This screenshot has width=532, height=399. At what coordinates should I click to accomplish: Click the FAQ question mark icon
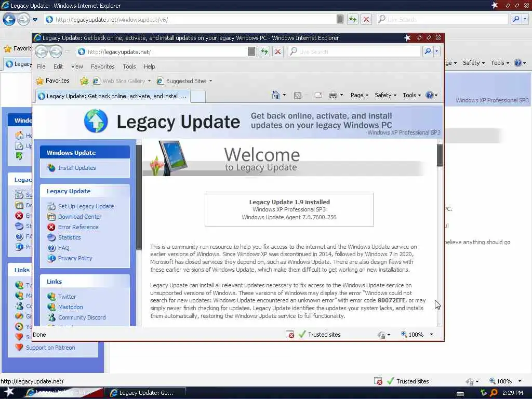coord(51,248)
